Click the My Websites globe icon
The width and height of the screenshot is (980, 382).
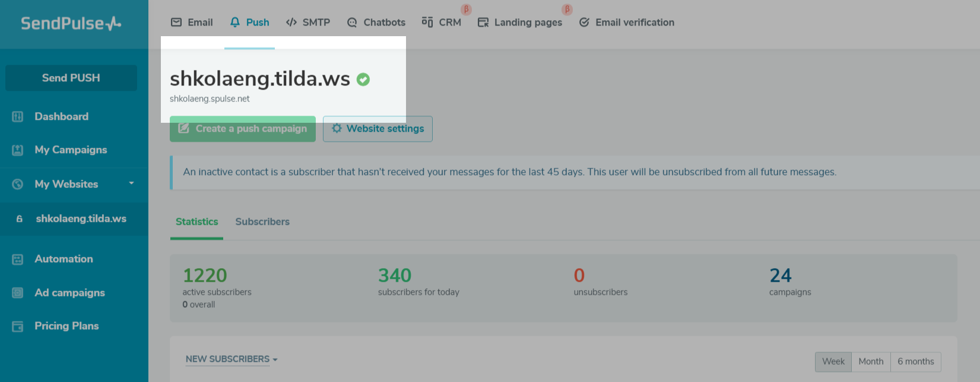click(x=18, y=184)
